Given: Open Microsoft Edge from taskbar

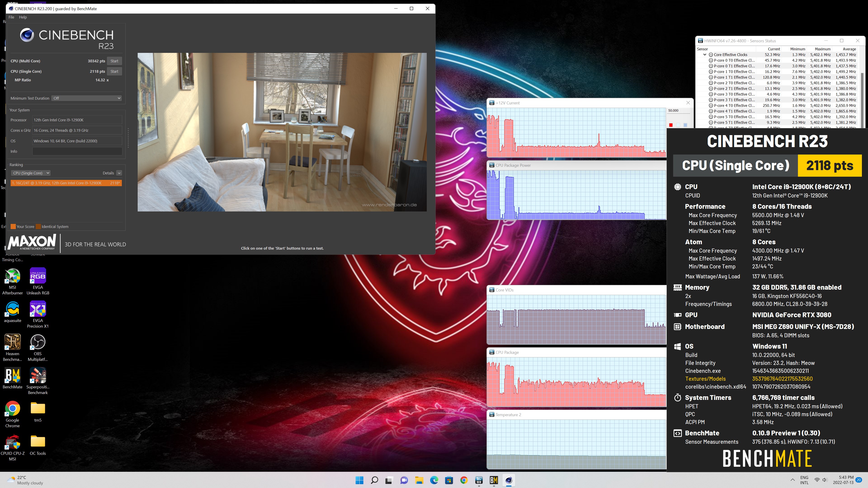Looking at the screenshot, I should pos(434,480).
